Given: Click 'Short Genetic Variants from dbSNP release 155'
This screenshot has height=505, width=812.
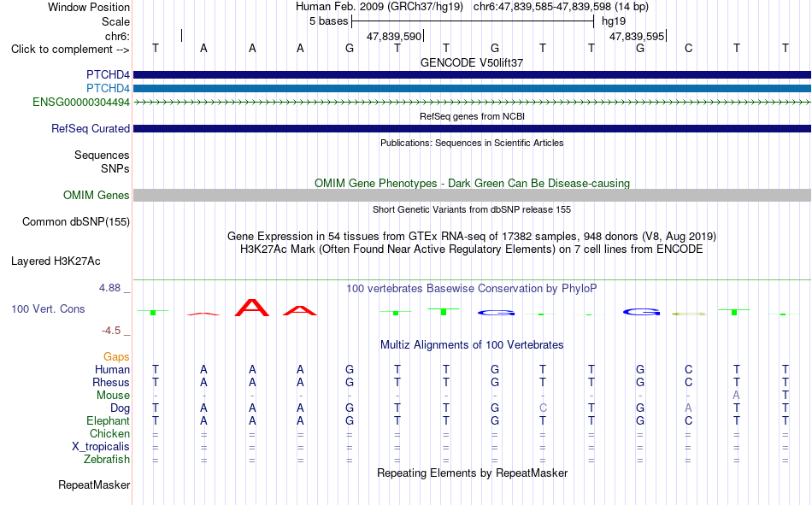Looking at the screenshot, I should click(x=472, y=209).
